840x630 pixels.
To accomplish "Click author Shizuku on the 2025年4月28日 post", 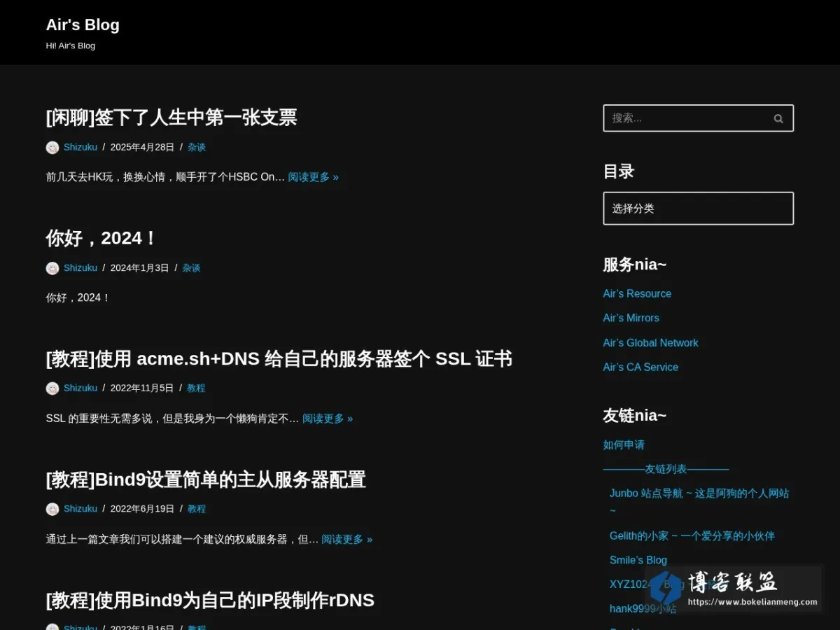I will [x=80, y=147].
